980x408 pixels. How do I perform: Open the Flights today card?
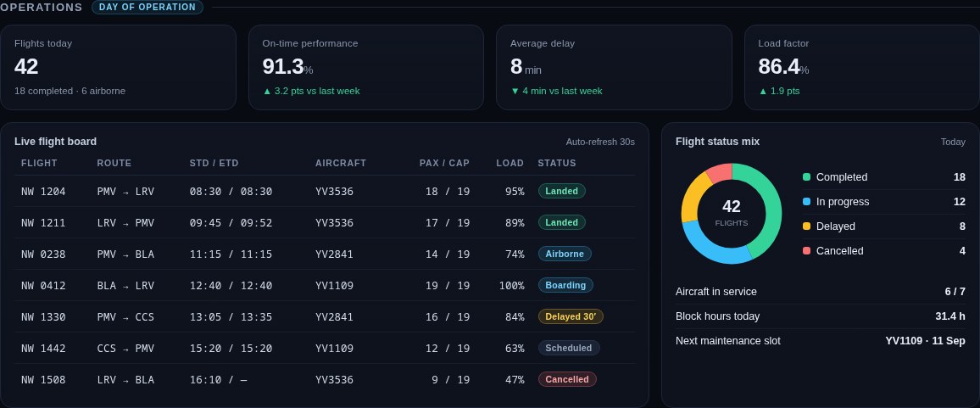tap(118, 68)
